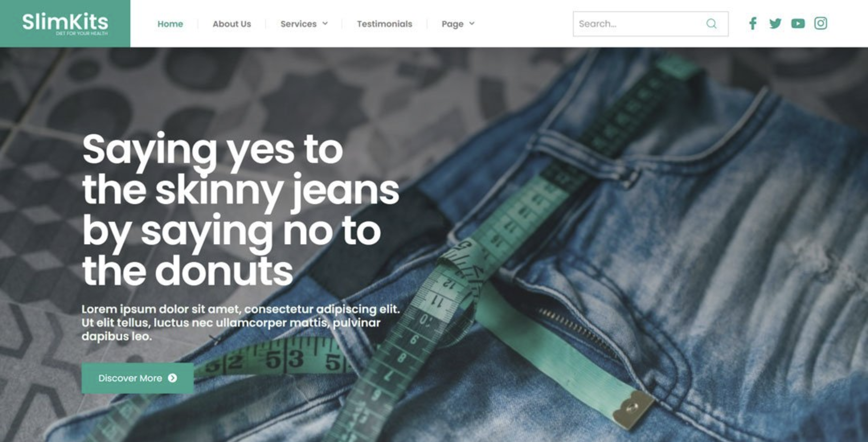Expand the Services dropdown chevron

point(325,23)
